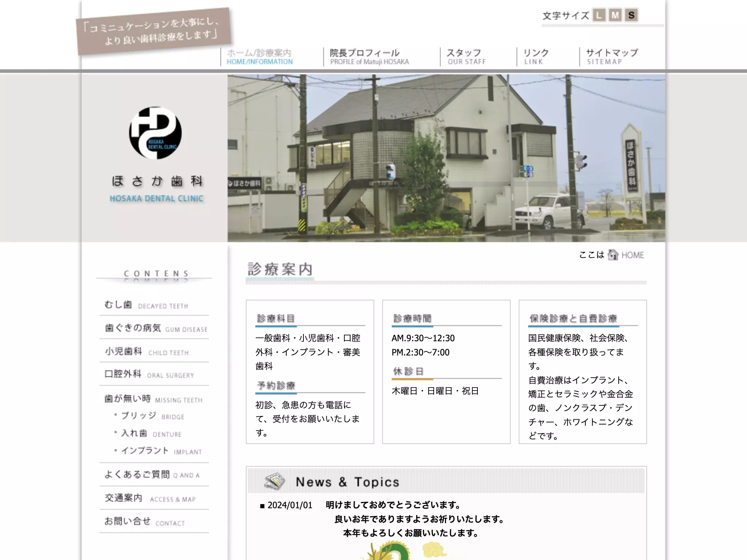
Task: Click the 休診日 section heading
Action: coord(408,371)
